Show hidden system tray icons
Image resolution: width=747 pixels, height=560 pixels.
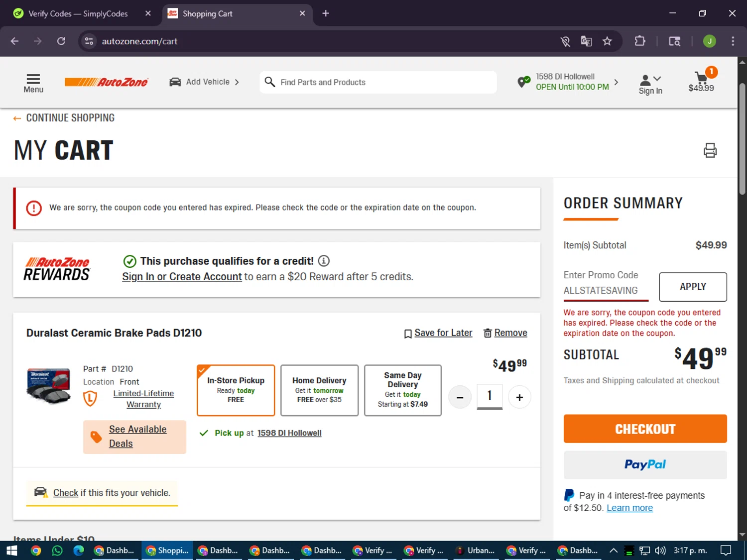click(x=614, y=551)
